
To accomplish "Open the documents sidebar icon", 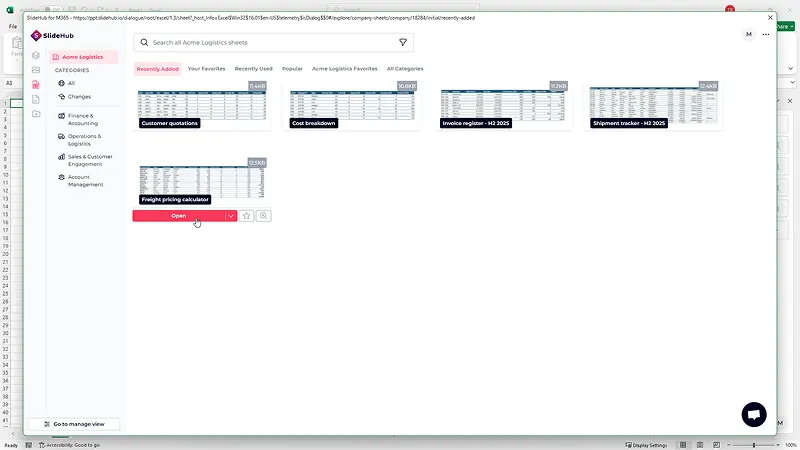I will pyautogui.click(x=36, y=99).
